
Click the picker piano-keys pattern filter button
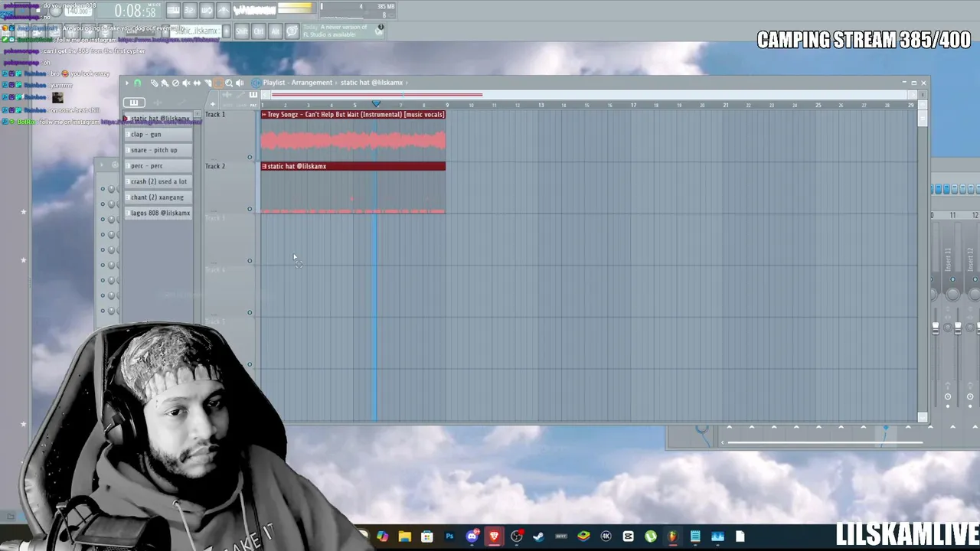pos(134,103)
